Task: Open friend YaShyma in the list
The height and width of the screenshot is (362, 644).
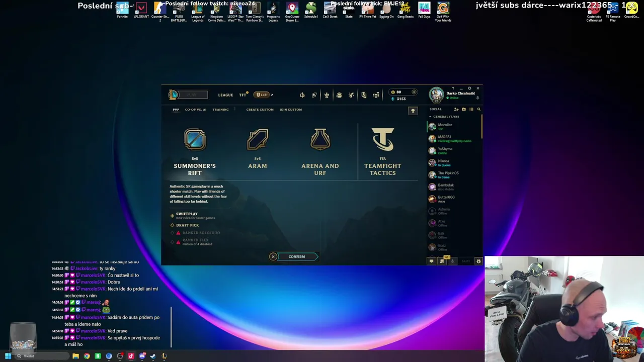Action: [x=454, y=151]
